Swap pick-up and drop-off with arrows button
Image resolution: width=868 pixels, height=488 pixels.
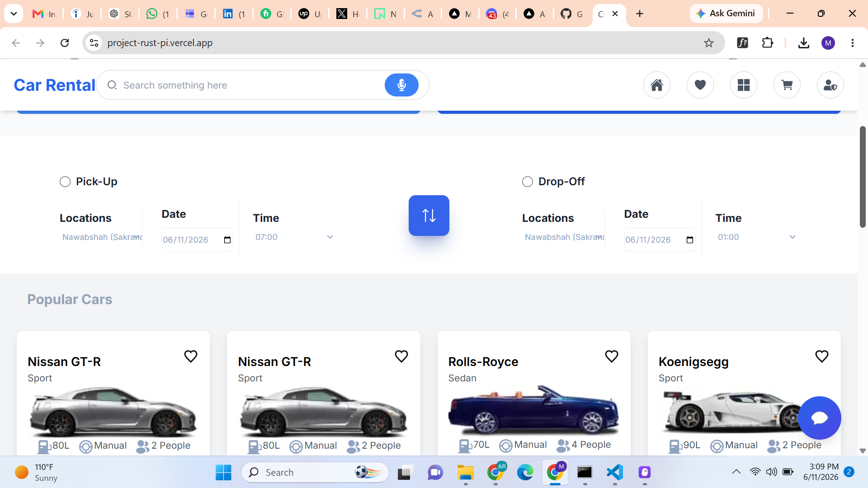pyautogui.click(x=429, y=216)
